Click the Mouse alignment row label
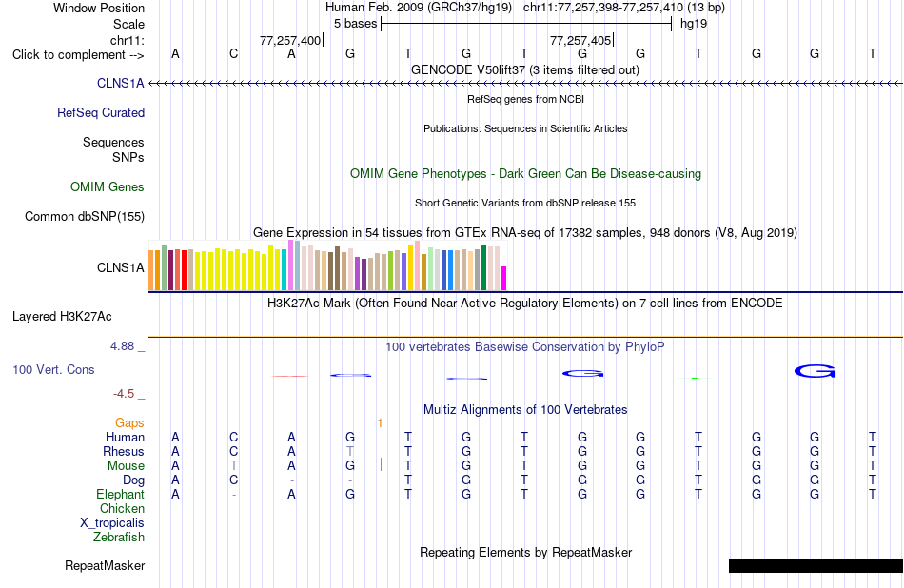The width and height of the screenshot is (904, 588). [126, 466]
